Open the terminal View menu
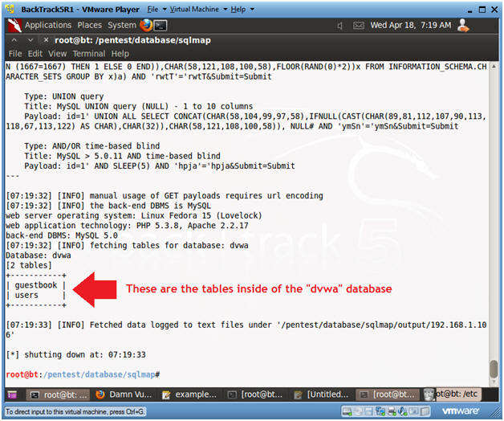Viewport: 504px width, 421px height. click(x=58, y=54)
